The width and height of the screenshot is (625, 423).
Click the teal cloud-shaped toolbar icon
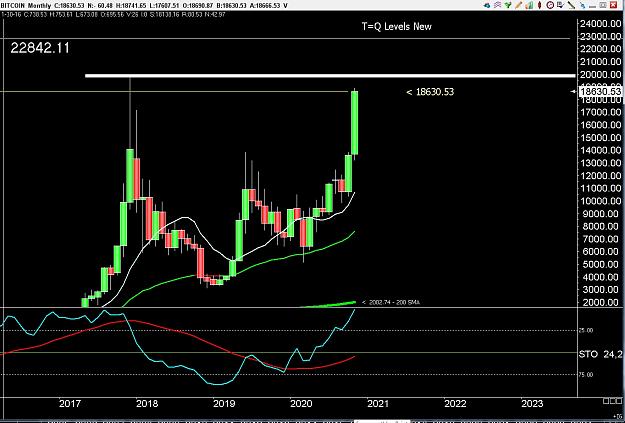point(487,5)
